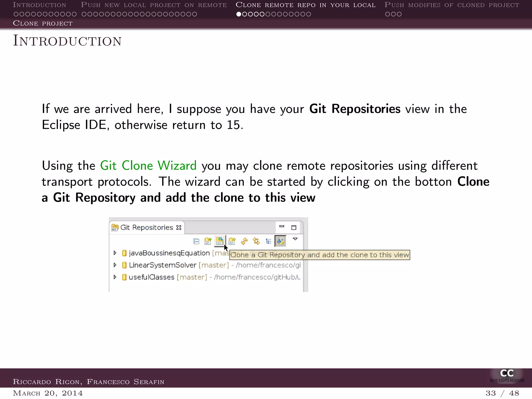
Task: Minimize the Git Repositories view panel
Action: pyautogui.click(x=282, y=226)
